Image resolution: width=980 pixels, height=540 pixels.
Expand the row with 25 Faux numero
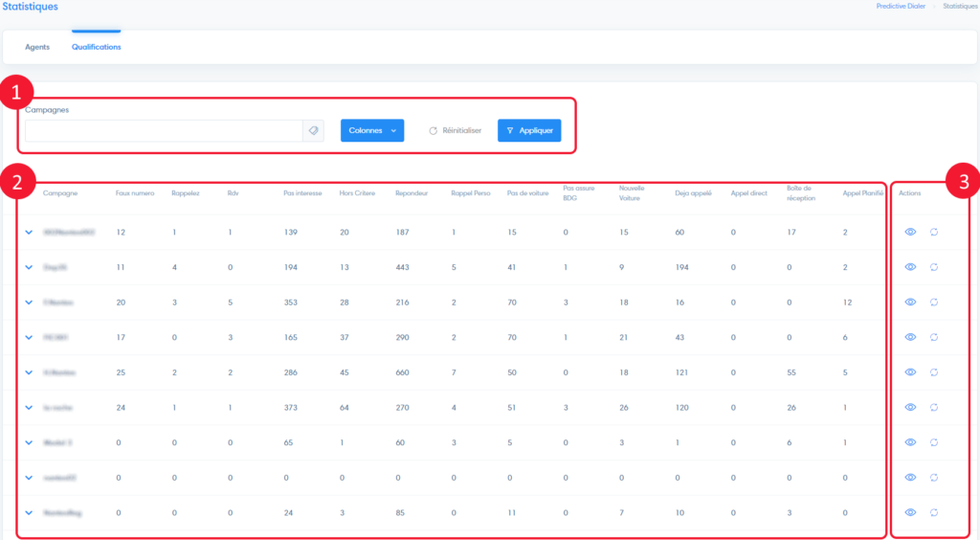click(x=29, y=372)
